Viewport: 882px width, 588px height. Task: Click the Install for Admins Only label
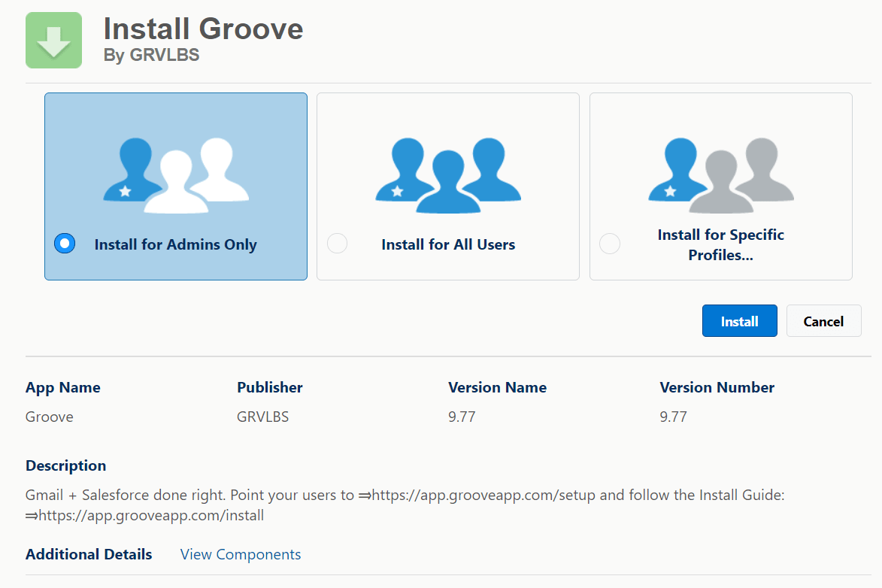coord(175,244)
